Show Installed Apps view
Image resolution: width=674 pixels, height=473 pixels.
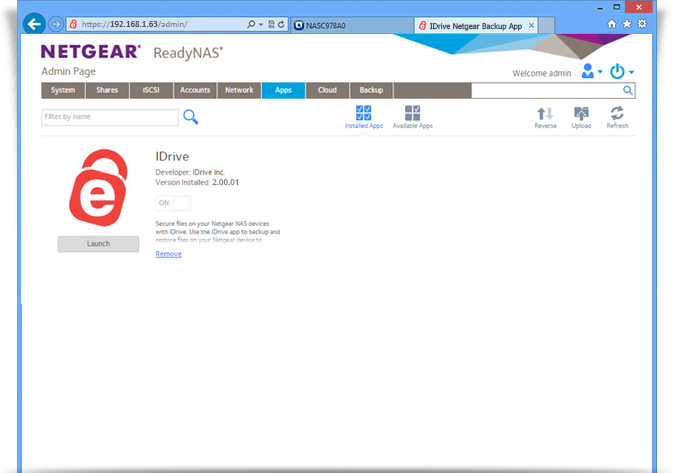coord(364,117)
